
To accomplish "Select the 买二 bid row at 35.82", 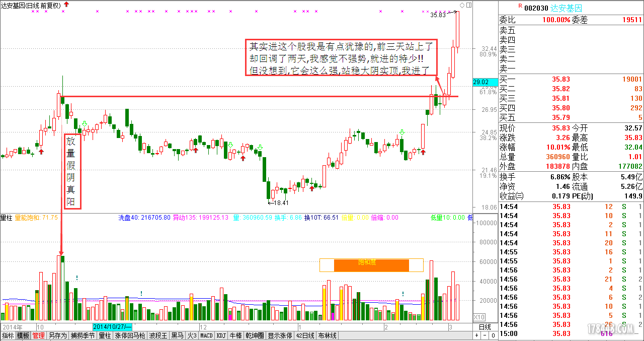I will point(571,89).
